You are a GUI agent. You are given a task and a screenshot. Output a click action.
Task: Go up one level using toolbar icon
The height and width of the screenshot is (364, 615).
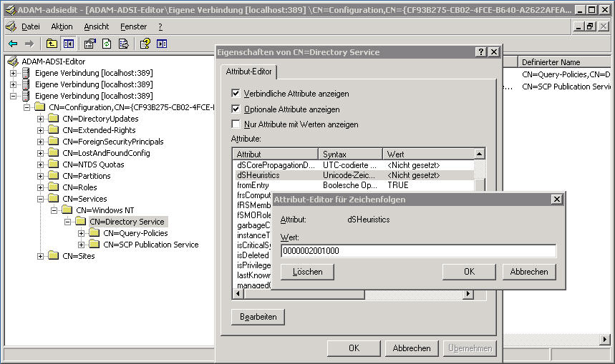[52, 44]
